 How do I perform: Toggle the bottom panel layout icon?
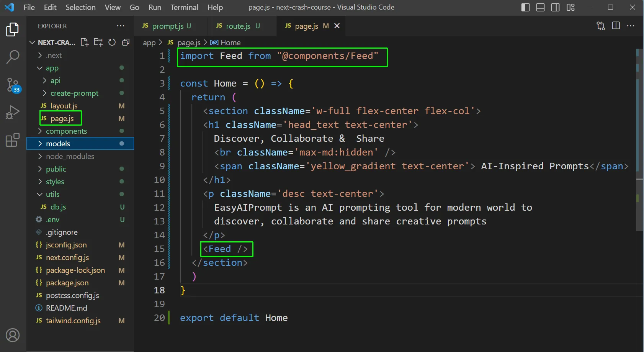click(541, 7)
